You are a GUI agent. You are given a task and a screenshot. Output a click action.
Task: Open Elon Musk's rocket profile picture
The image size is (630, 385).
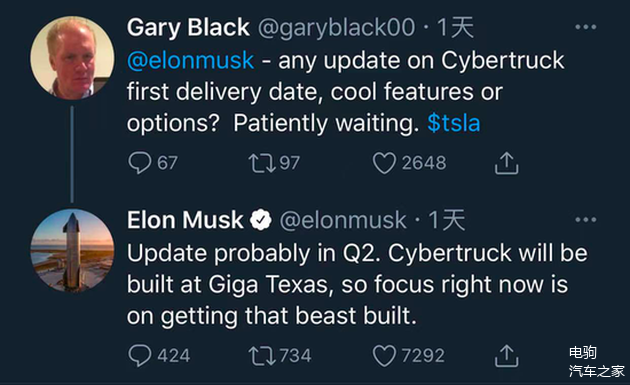click(72, 250)
